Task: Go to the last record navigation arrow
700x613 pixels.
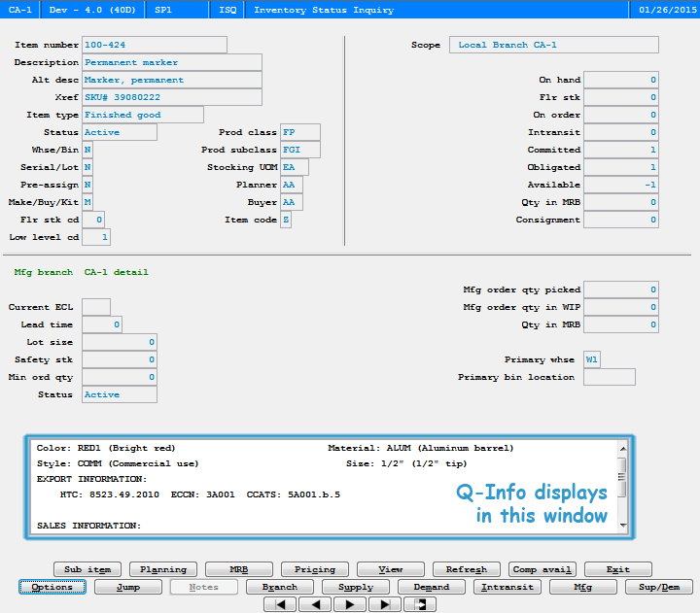Action: click(385, 604)
